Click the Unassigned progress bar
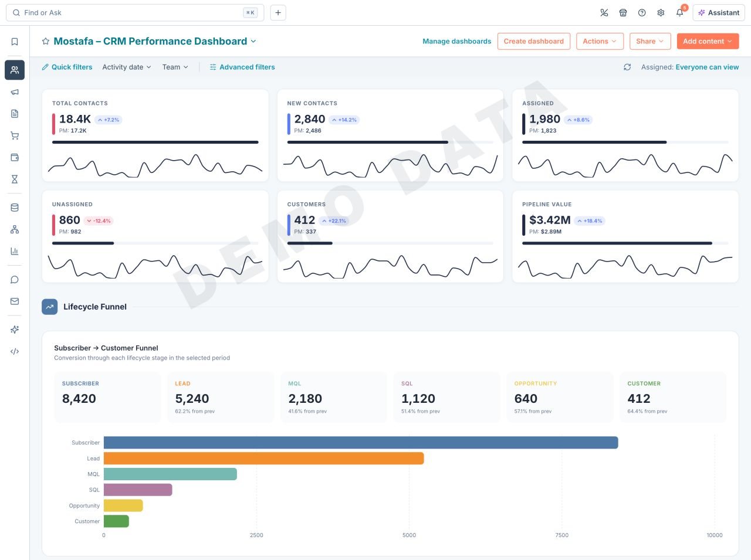Screen dimensions: 751x560 [x=155, y=243]
